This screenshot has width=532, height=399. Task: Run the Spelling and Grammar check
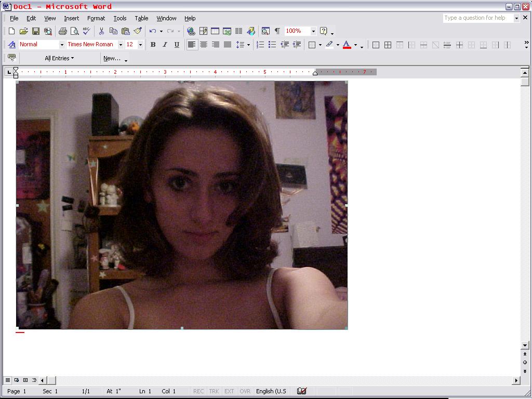point(86,31)
